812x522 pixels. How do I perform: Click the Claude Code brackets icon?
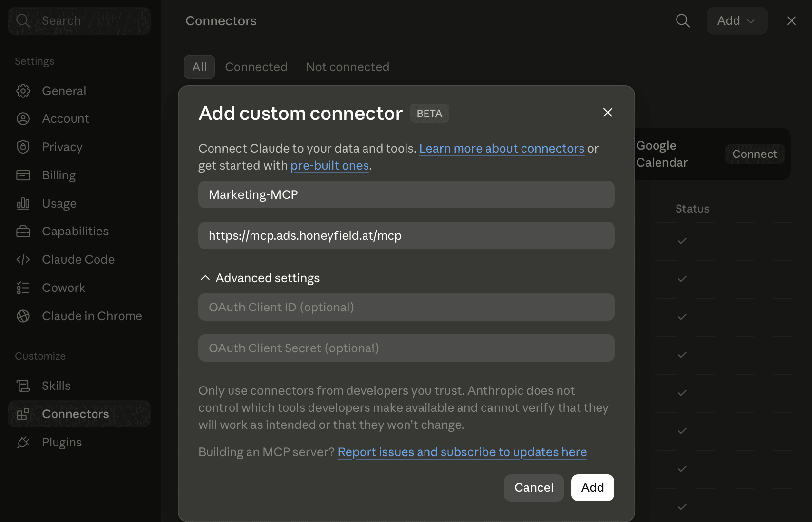(23, 260)
